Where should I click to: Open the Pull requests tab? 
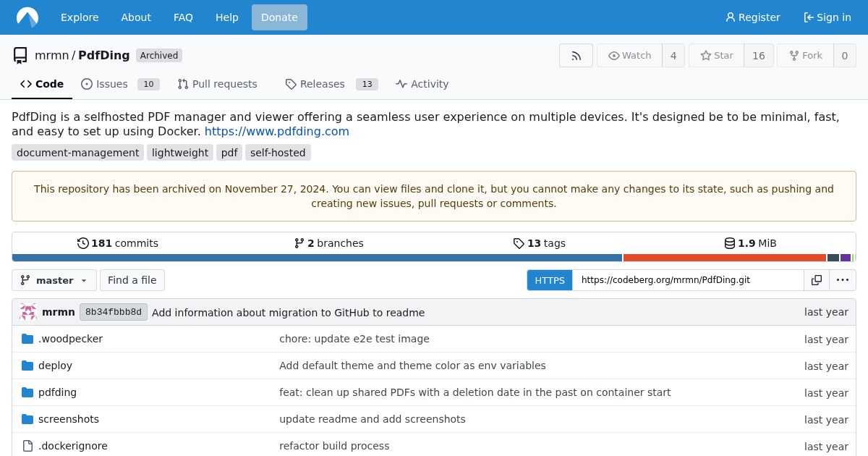pyautogui.click(x=217, y=84)
